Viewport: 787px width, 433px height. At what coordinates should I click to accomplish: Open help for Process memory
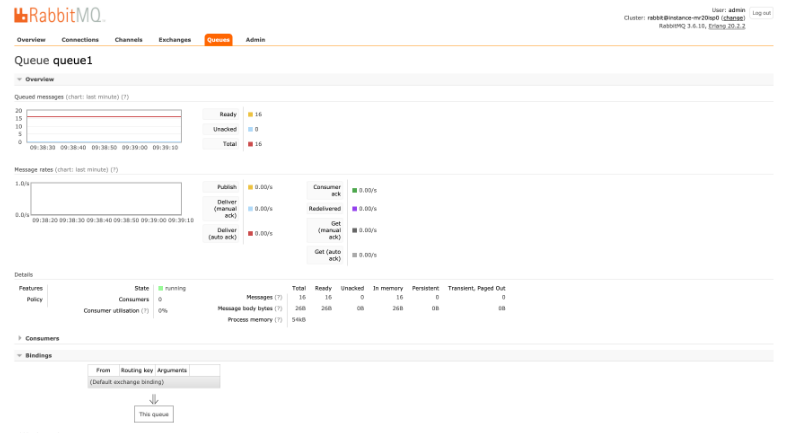pyautogui.click(x=278, y=320)
